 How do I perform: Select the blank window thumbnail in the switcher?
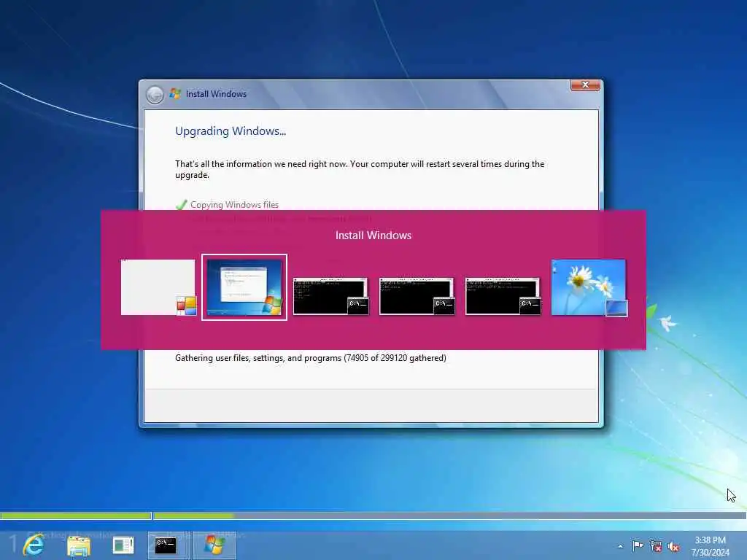point(158,287)
